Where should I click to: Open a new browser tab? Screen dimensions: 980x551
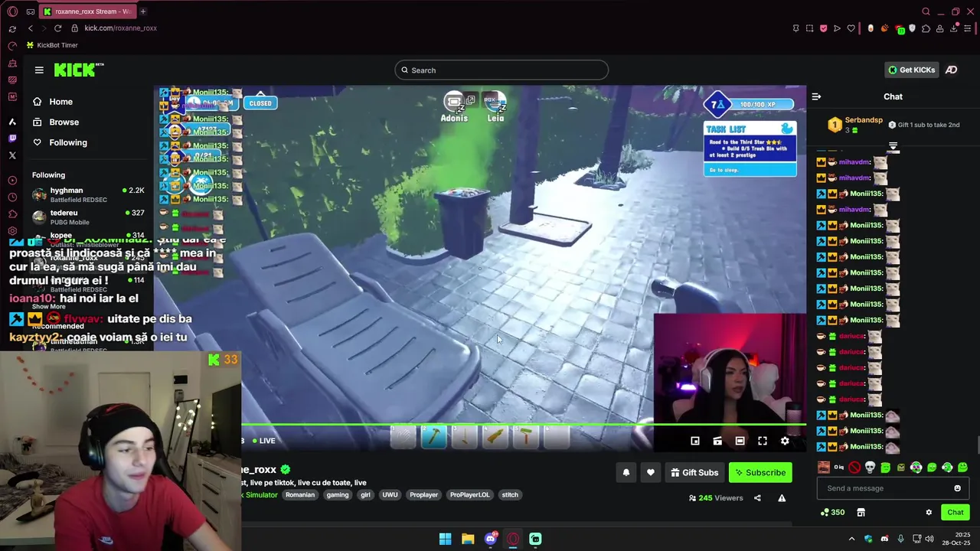click(x=143, y=11)
